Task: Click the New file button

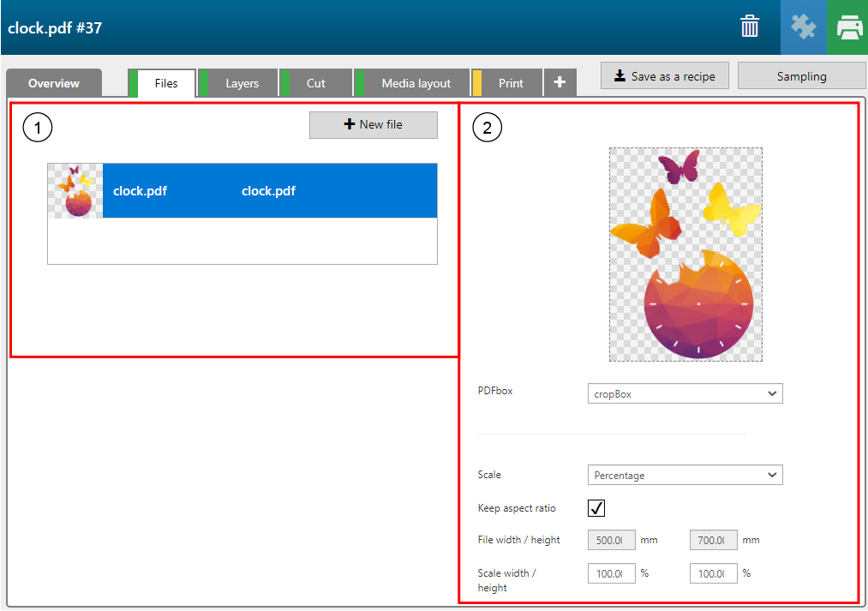Action: 373,124
